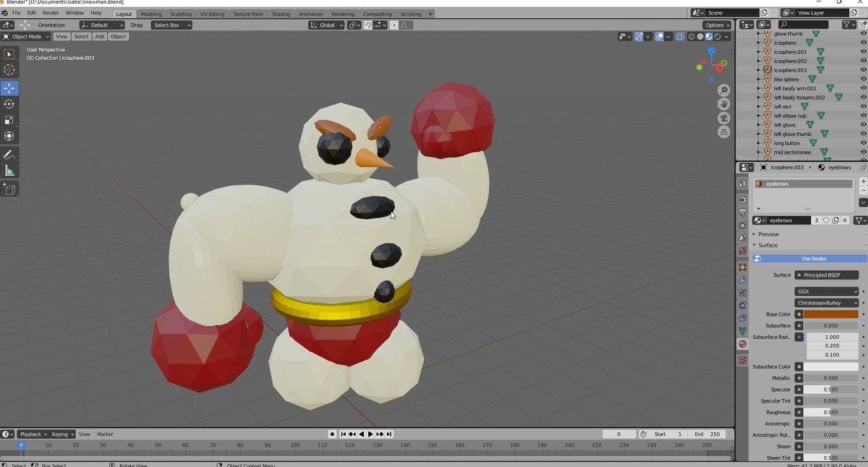Viewport: 868px width, 467px height.
Task: Switch perspective/orthographic with the grid icon
Action: pyautogui.click(x=723, y=132)
